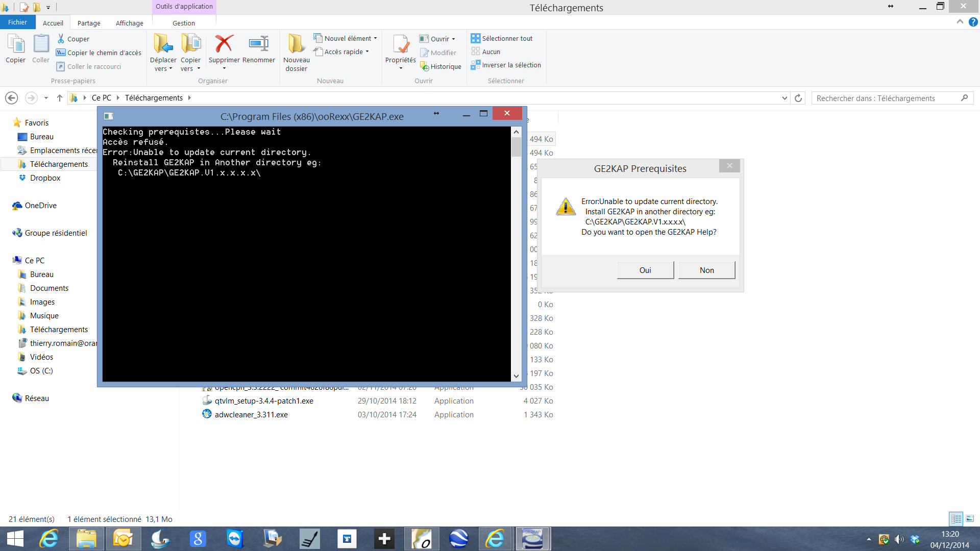Viewport: 980px width, 551px height.
Task: Click Ce PC in address bar
Action: click(101, 98)
